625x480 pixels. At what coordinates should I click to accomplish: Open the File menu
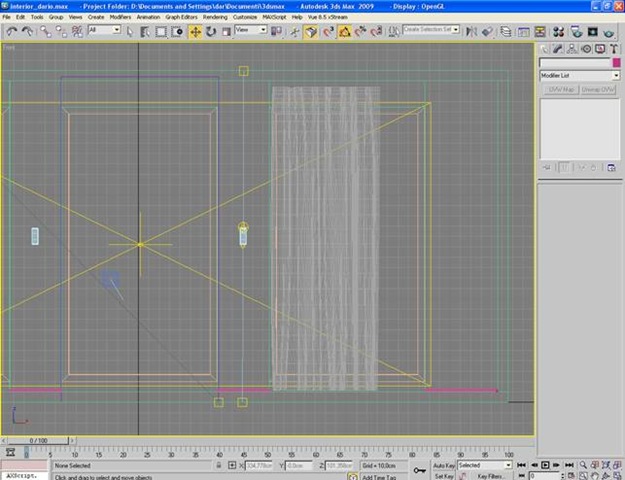(x=6, y=17)
